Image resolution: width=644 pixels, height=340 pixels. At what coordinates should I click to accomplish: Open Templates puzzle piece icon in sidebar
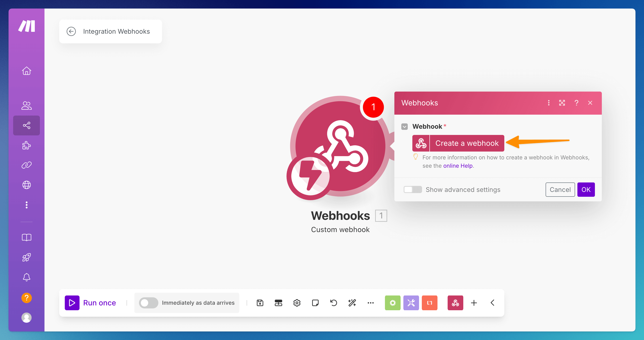pyautogui.click(x=27, y=145)
